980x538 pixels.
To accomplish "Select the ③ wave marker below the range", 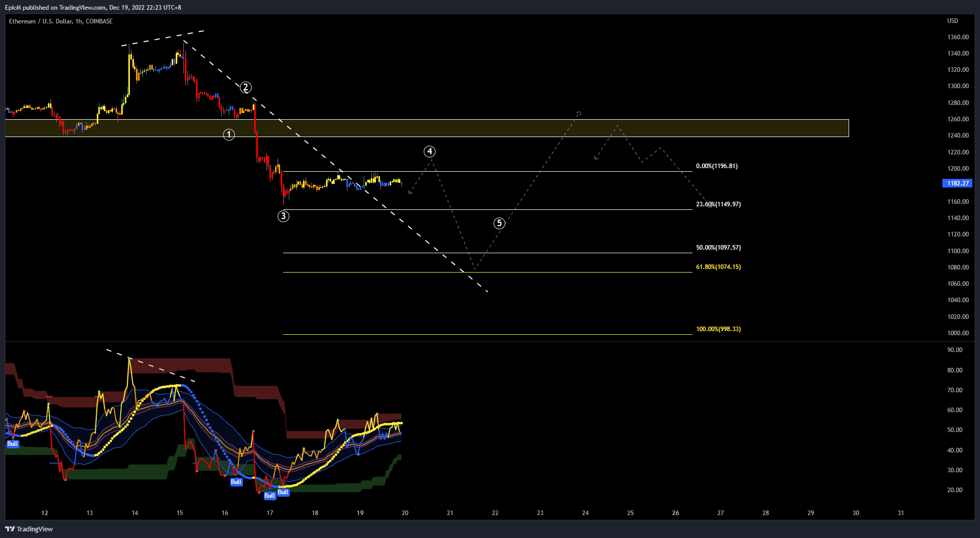I will pyautogui.click(x=284, y=216).
